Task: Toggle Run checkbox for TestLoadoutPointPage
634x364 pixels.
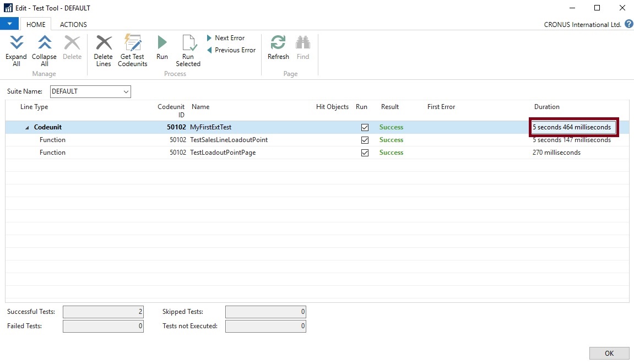Action: pyautogui.click(x=364, y=153)
